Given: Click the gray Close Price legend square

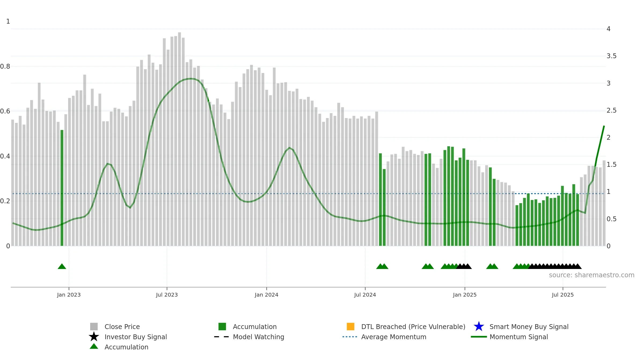Looking at the screenshot, I should pyautogui.click(x=94, y=326).
